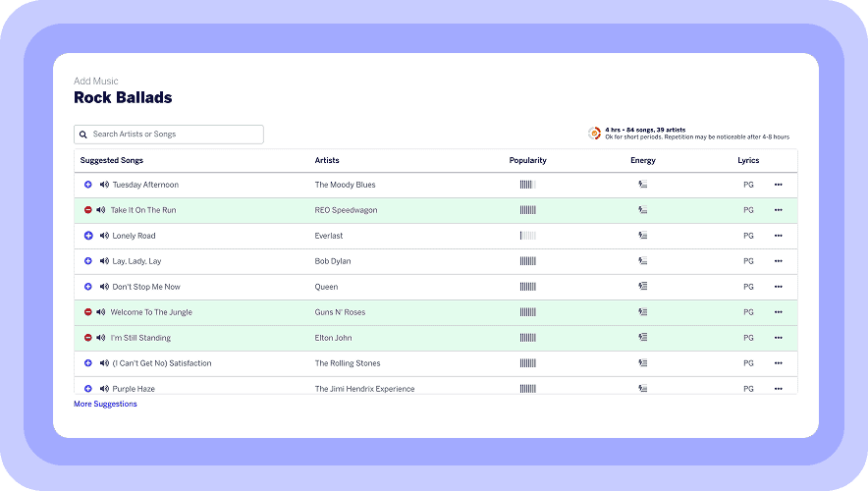The image size is (868, 491).
Task: Click the Purple Haze song title
Action: click(134, 389)
